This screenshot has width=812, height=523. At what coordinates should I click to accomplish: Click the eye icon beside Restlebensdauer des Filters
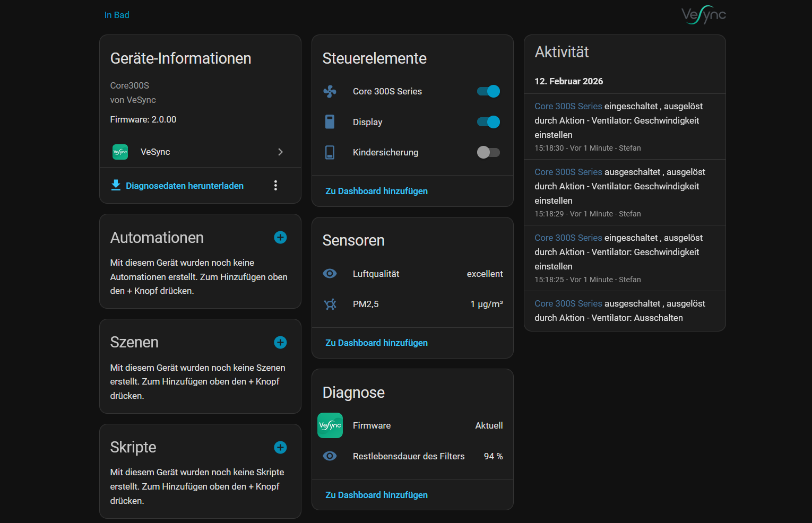click(x=330, y=456)
